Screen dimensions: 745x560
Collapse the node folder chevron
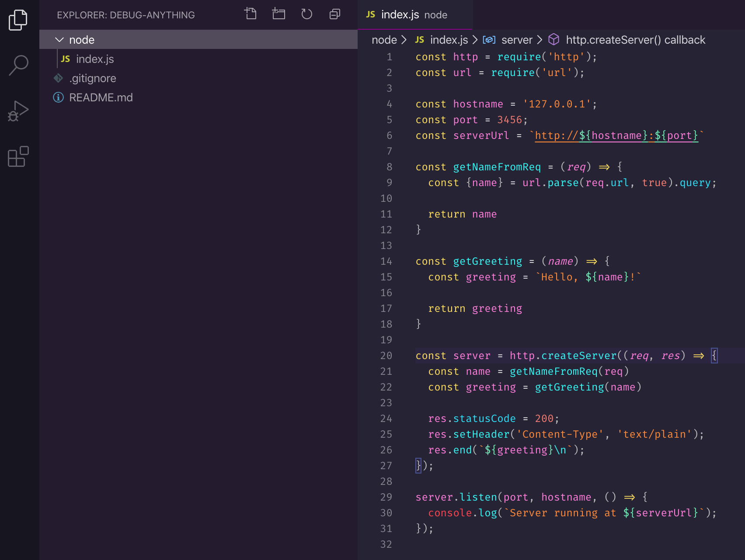pos(59,40)
